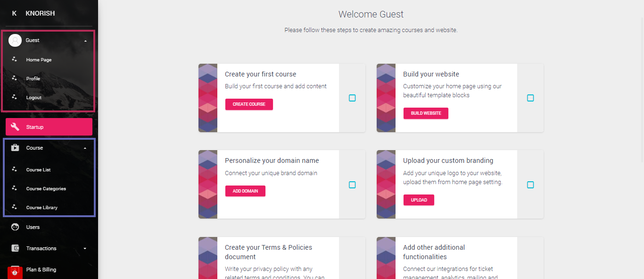Collapse the Course section arrow

85,148
